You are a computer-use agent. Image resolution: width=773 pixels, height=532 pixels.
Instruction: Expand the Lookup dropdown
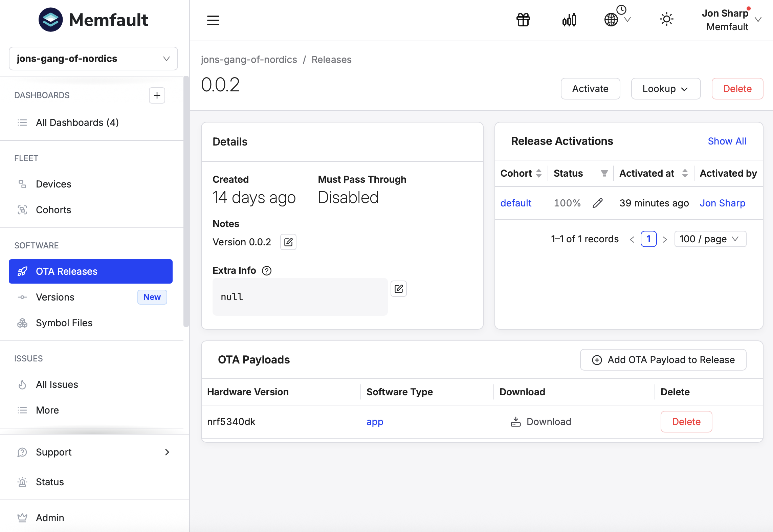tap(666, 89)
